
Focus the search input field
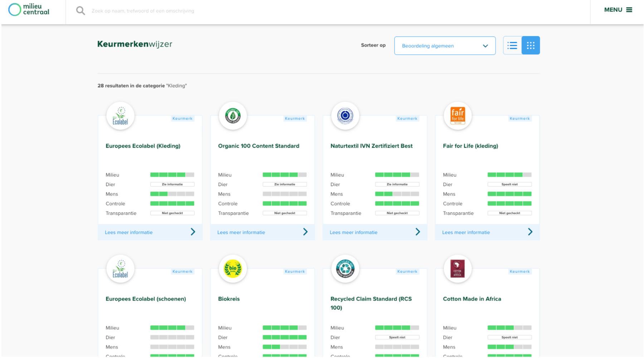[215, 11]
